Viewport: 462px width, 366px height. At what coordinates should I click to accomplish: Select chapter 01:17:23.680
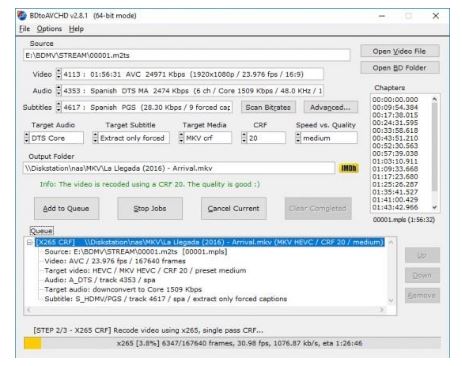[395, 177]
